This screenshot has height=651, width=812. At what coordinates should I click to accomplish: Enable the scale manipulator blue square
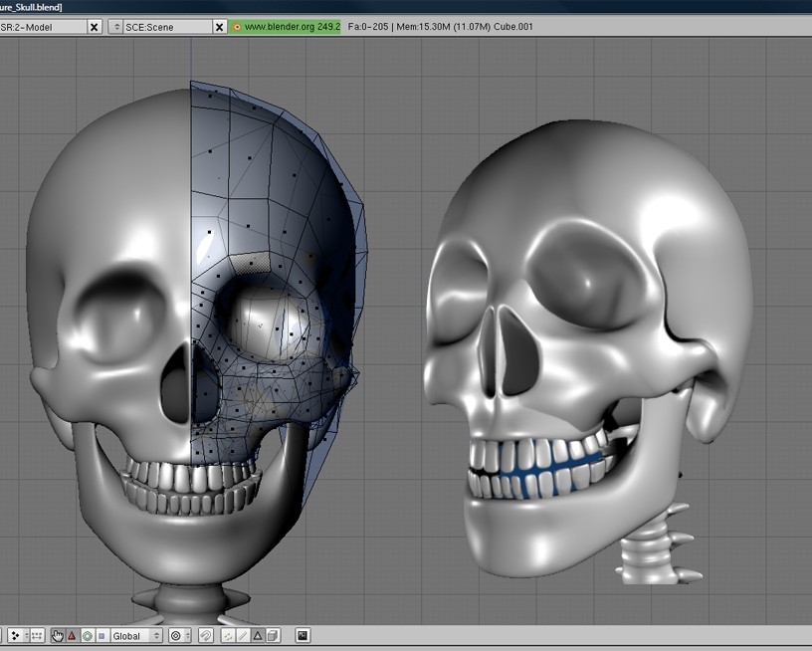click(100, 635)
